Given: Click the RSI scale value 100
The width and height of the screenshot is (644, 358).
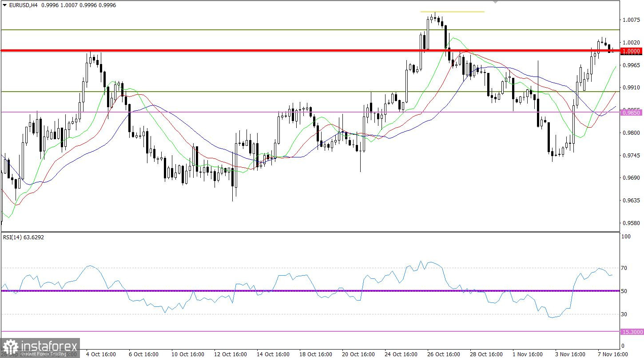Looking at the screenshot, I should click(x=625, y=237).
